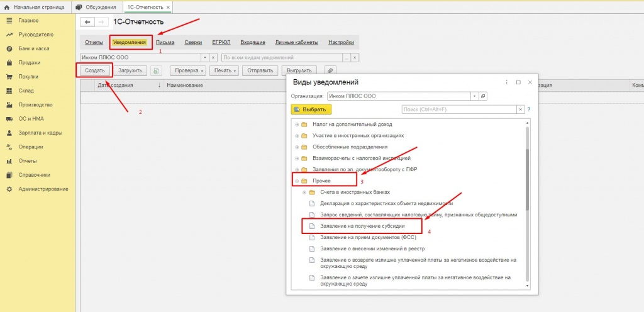Expand Налог на дополнительный доход folder
This screenshot has width=644, height=312.
(297, 124)
